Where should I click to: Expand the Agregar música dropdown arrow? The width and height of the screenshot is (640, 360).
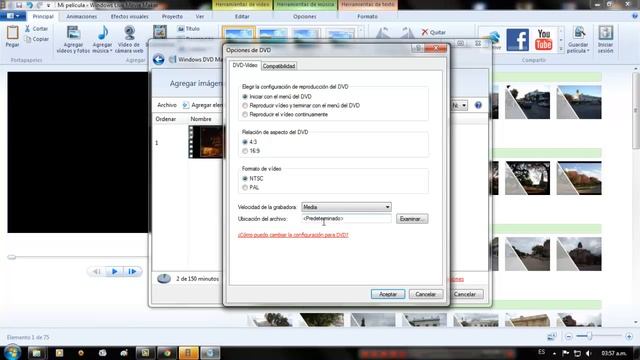tap(111, 51)
